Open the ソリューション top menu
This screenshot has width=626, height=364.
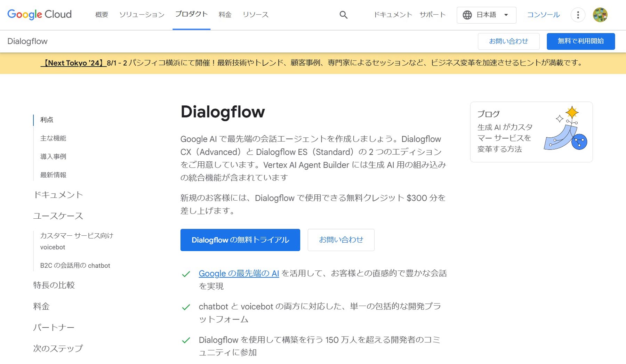click(x=142, y=15)
